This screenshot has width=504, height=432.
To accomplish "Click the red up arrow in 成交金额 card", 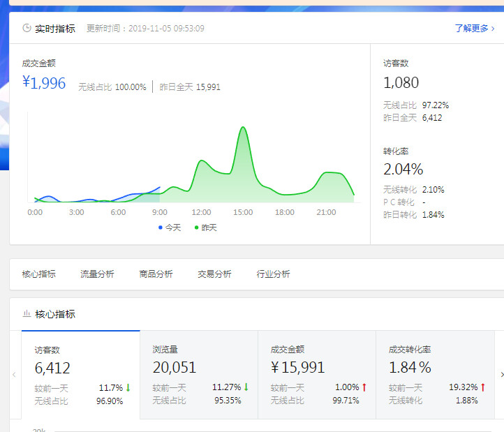I will tap(364, 387).
